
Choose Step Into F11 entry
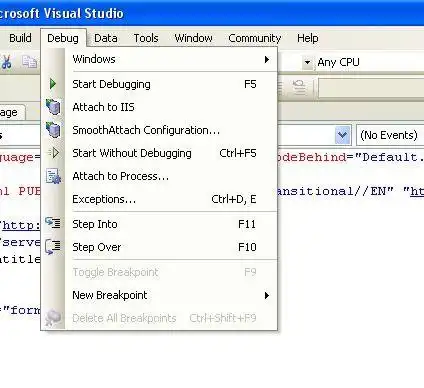[x=159, y=224]
